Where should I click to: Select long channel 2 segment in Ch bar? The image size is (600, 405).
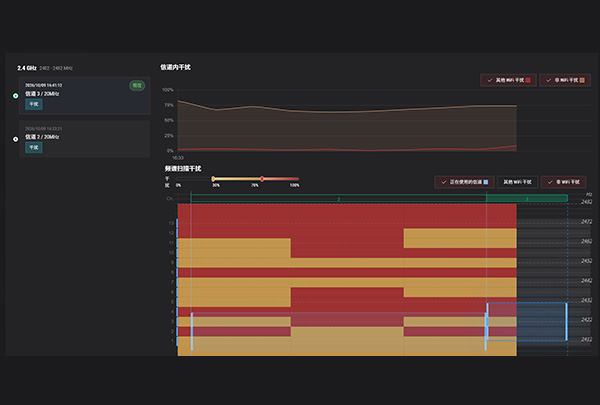tap(338, 198)
